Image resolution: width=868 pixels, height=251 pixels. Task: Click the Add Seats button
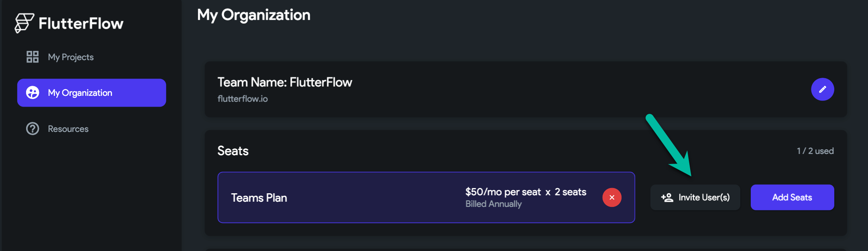coord(792,197)
